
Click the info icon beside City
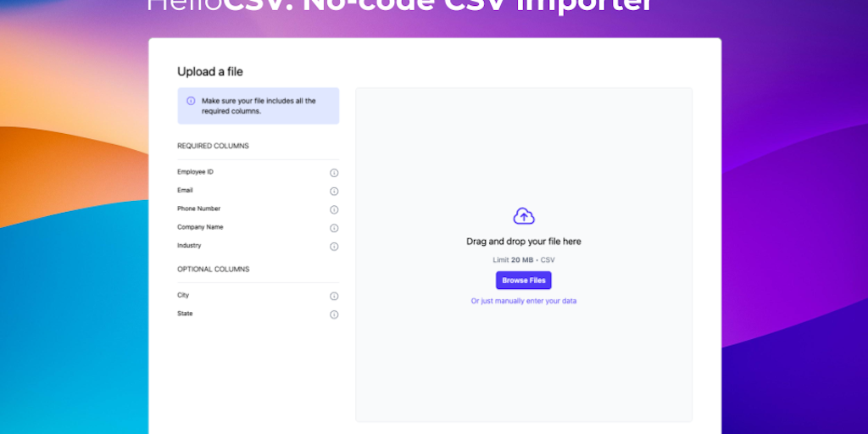334,297
